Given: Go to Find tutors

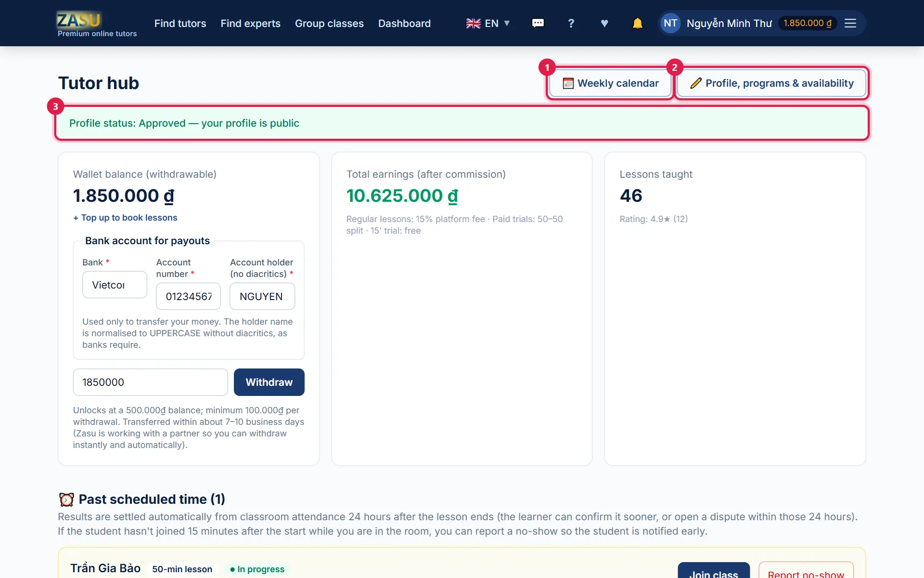Looking at the screenshot, I should tap(180, 23).
